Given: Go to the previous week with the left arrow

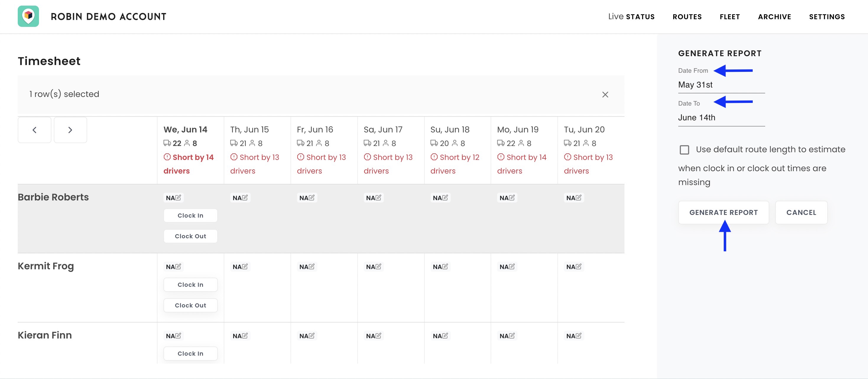Looking at the screenshot, I should click(x=34, y=130).
